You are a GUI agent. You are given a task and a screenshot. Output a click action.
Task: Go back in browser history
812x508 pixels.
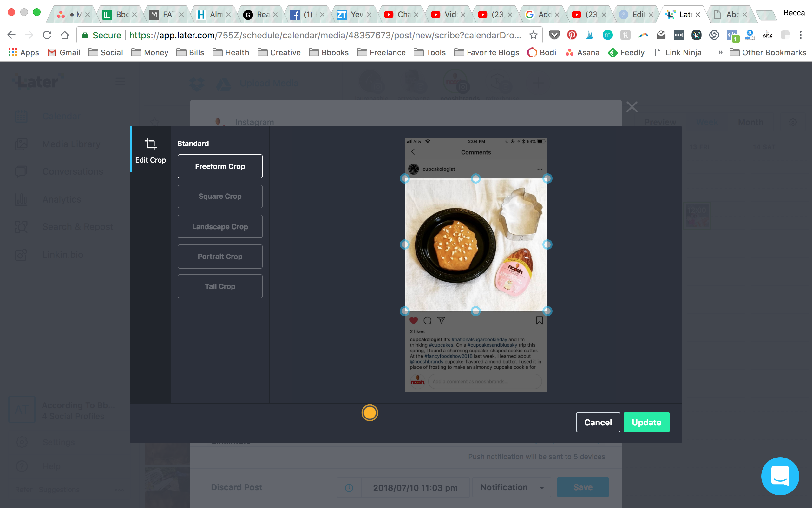pos(11,35)
